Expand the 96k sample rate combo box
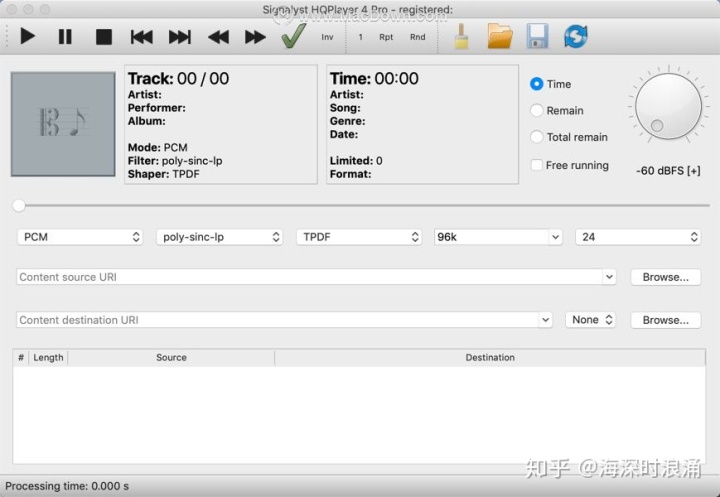The image size is (720, 497). point(556,237)
